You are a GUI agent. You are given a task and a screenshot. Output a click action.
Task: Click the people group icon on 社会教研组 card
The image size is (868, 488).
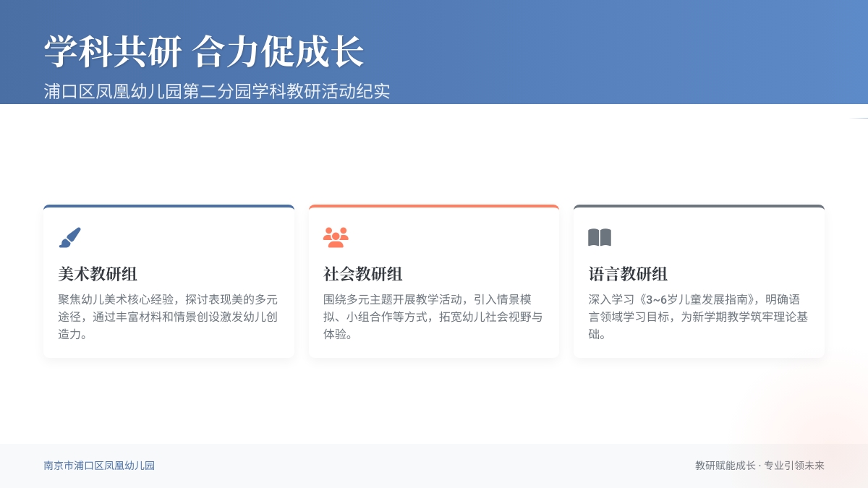click(x=336, y=237)
